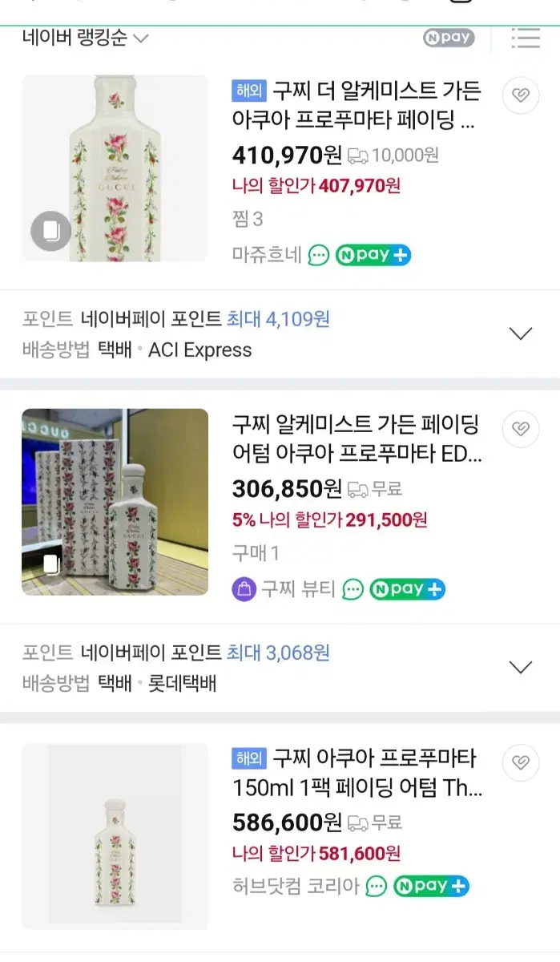Open talk chat icon next to 허브닷컴 코리아
This screenshot has width=560, height=962.
377,886
